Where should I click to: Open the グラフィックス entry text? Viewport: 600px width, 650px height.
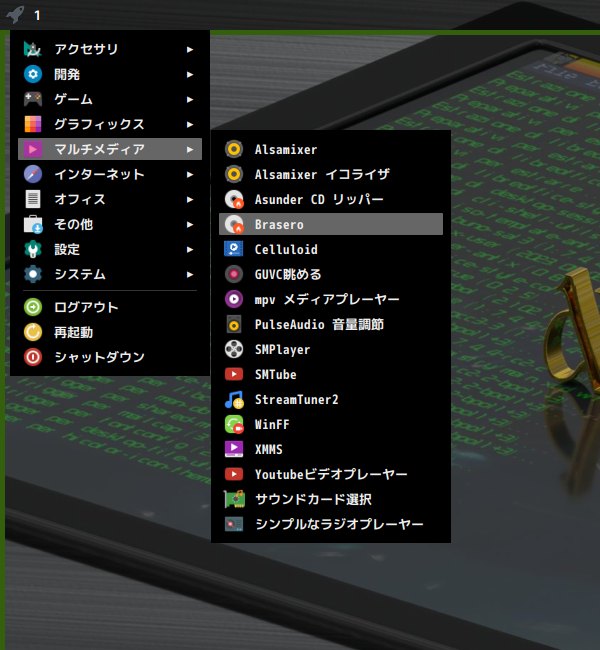click(99, 124)
